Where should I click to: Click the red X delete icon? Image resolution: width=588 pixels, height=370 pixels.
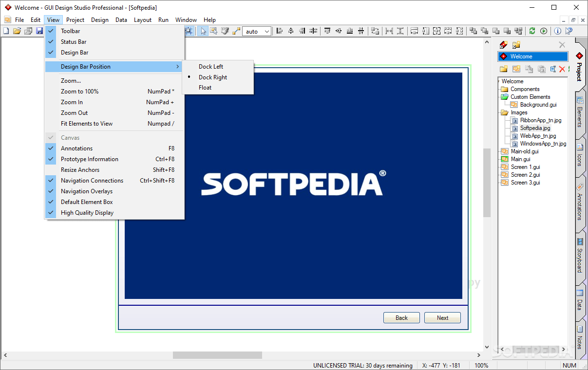(x=562, y=69)
